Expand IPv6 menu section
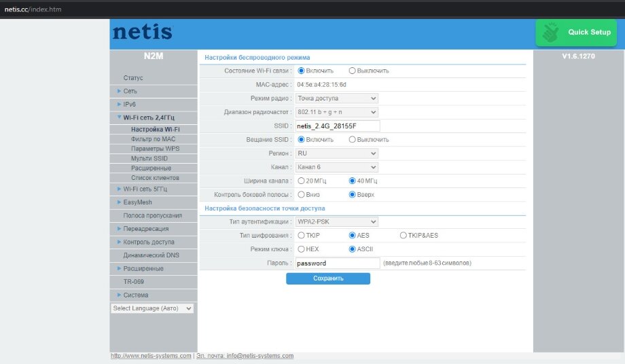Viewport: 625px width, 364px height. pyautogui.click(x=154, y=105)
